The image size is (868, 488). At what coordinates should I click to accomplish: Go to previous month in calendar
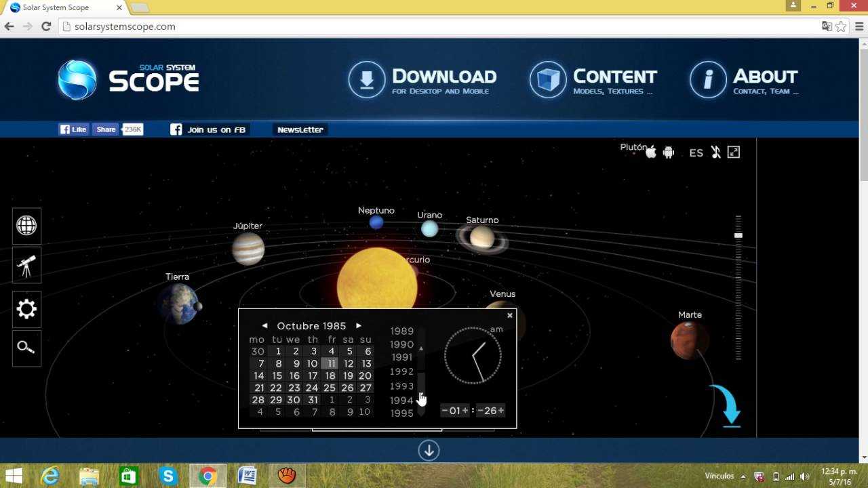[x=264, y=326]
